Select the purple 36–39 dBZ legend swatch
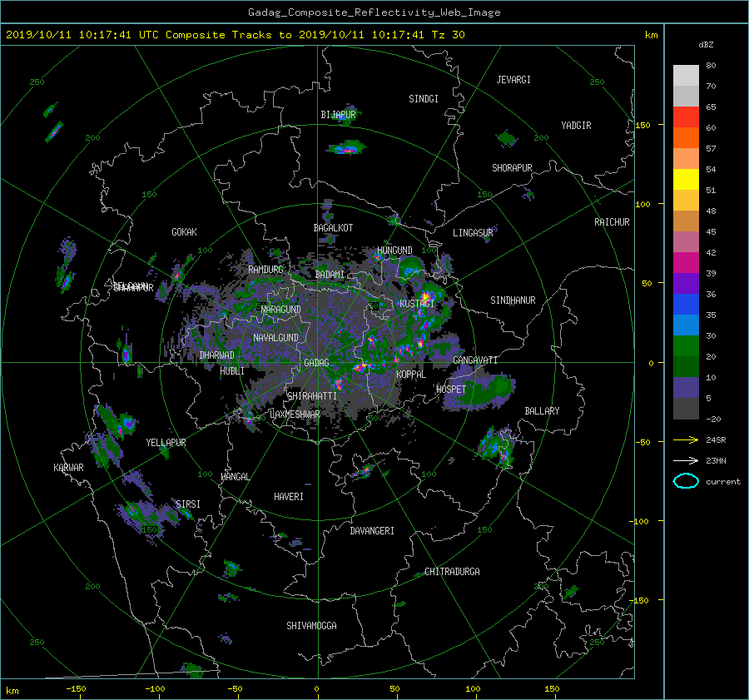Image resolution: width=749 pixels, height=700 pixels. [x=686, y=284]
